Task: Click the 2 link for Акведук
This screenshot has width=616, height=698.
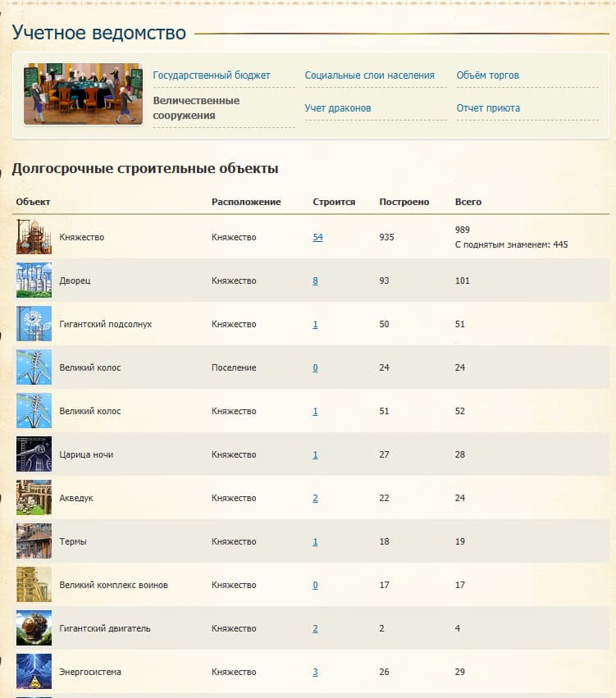Action: pyautogui.click(x=315, y=498)
